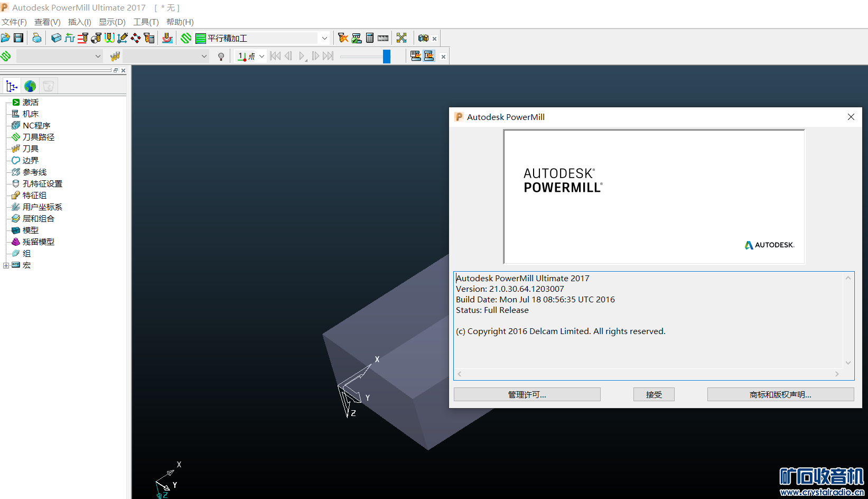Click the play simulation button
Screen dimensions: 868x499
tap(302, 57)
